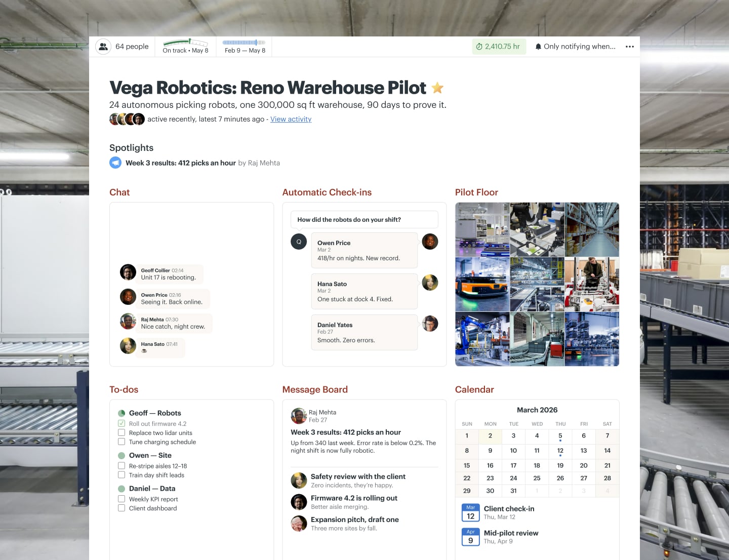Screen dimensions: 729x560
Task: Click the Q question avatar in Check-ins
Action: click(x=299, y=242)
